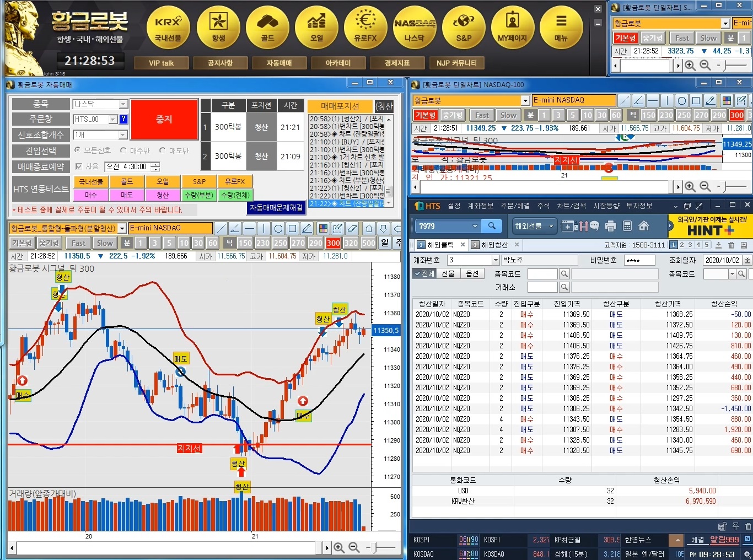Expand the 통합형-돌파형(분할청산) strategy dropdown
This screenshot has height=560, width=753.
[x=122, y=228]
